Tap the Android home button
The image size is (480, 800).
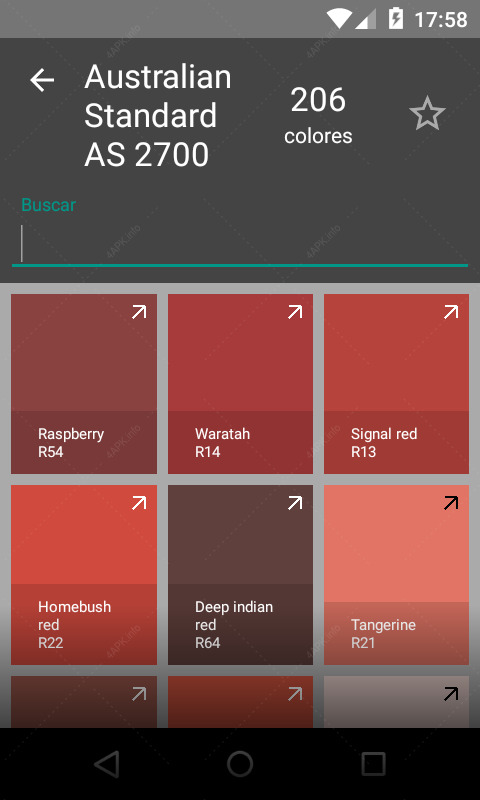pos(240,764)
